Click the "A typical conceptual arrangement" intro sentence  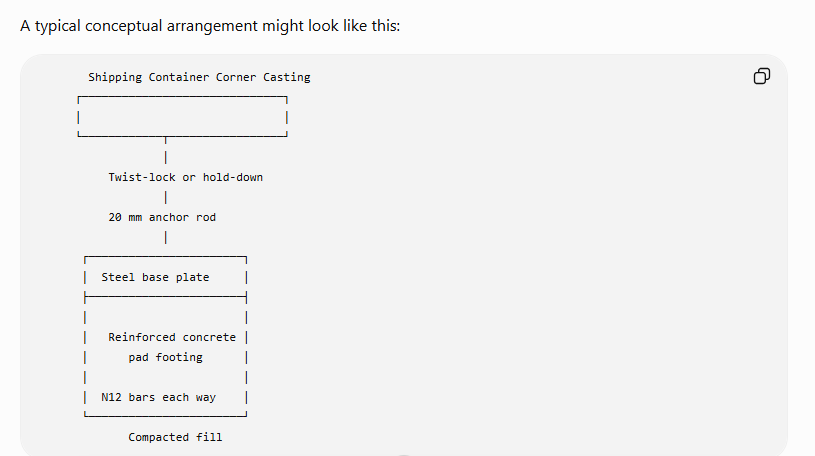pos(210,26)
